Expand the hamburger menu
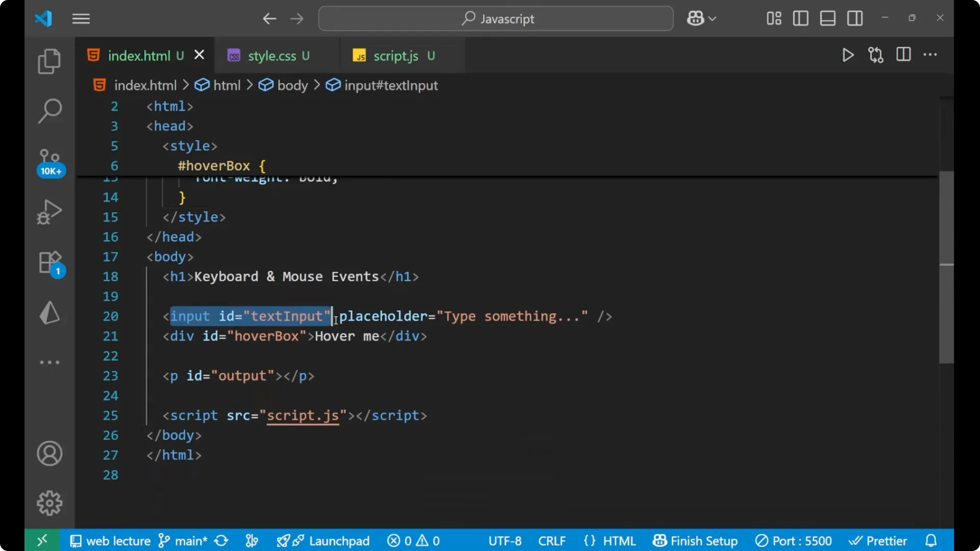980x551 pixels. click(x=81, y=18)
